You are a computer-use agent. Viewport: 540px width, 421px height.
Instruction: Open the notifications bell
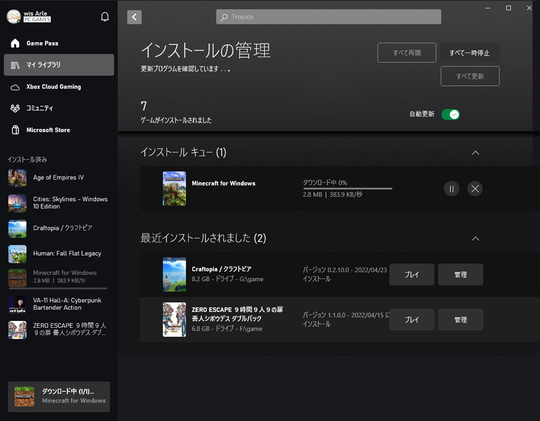(x=105, y=17)
